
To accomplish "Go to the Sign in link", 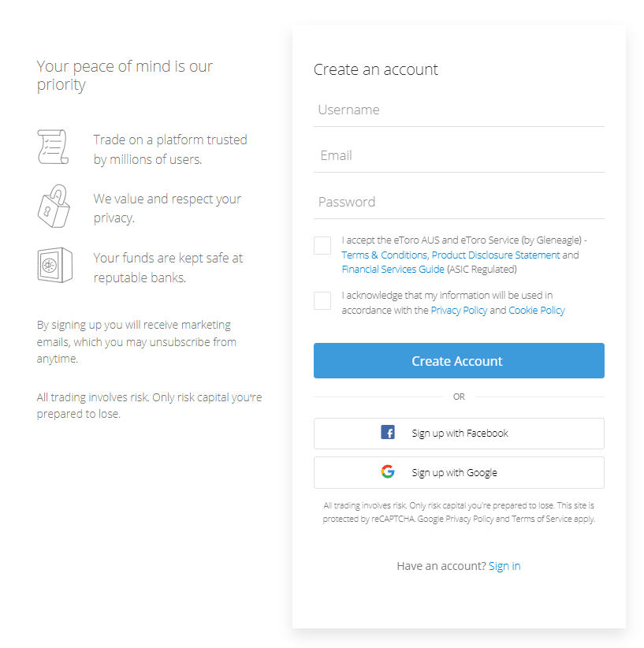I will pos(504,566).
